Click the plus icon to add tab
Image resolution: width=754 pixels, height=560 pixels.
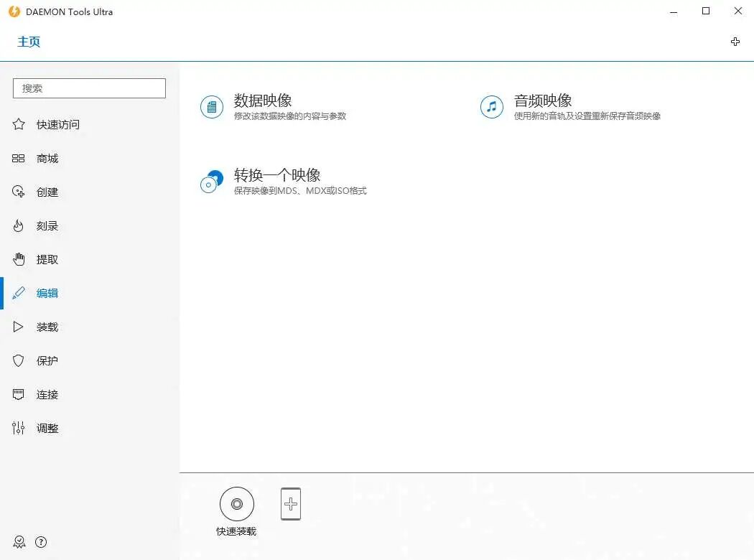click(735, 42)
